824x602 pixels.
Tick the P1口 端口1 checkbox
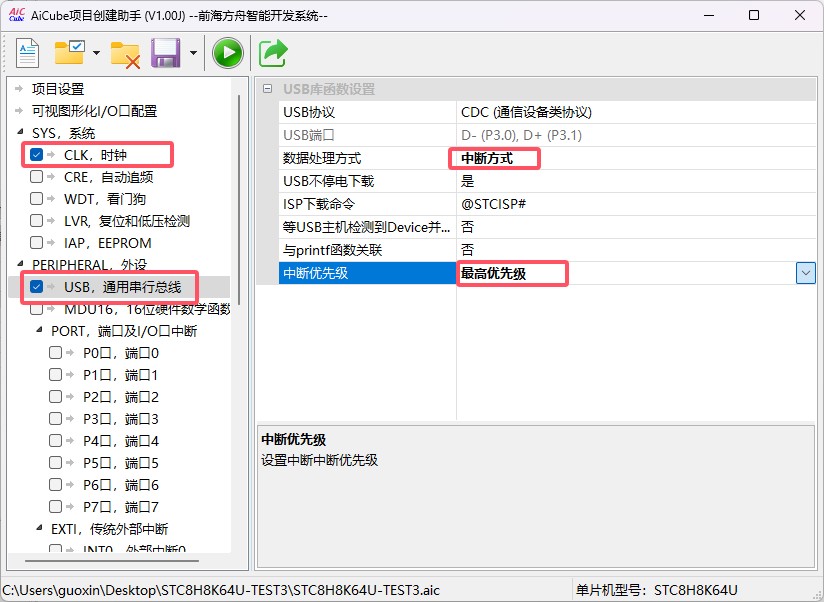pyautogui.click(x=55, y=375)
